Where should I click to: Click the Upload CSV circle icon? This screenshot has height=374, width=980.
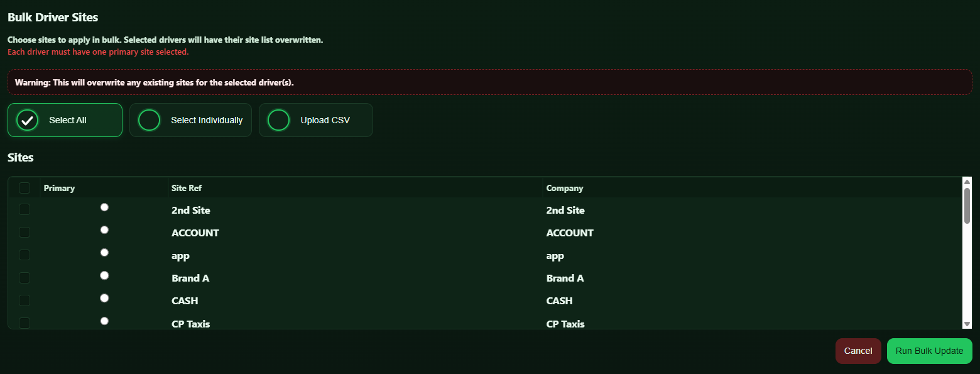[x=278, y=120]
